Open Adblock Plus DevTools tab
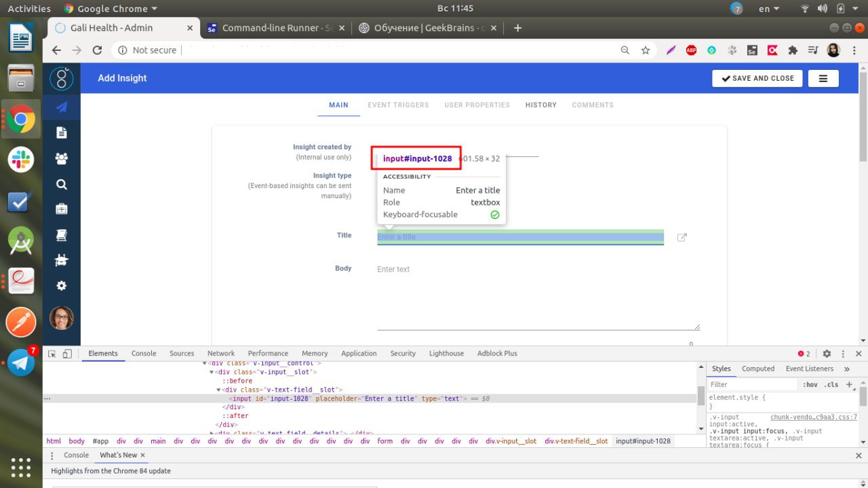This screenshot has height=488, width=868. point(497,354)
